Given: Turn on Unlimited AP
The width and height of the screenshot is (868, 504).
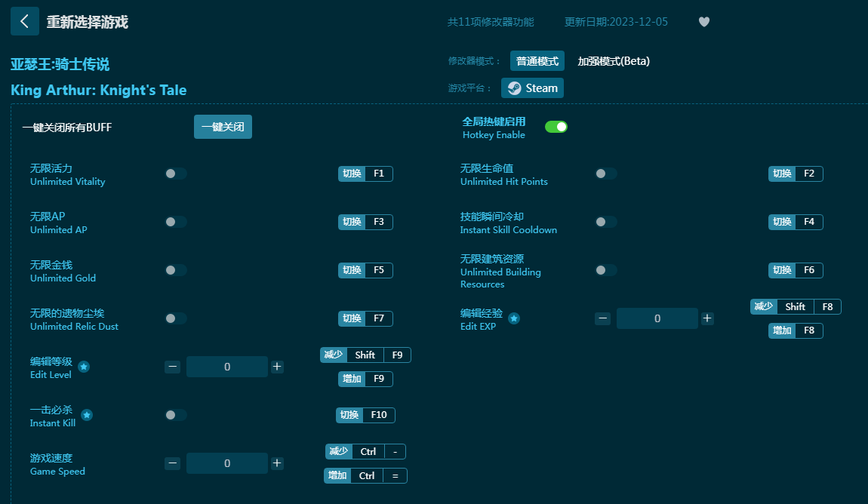Looking at the screenshot, I should tap(175, 222).
